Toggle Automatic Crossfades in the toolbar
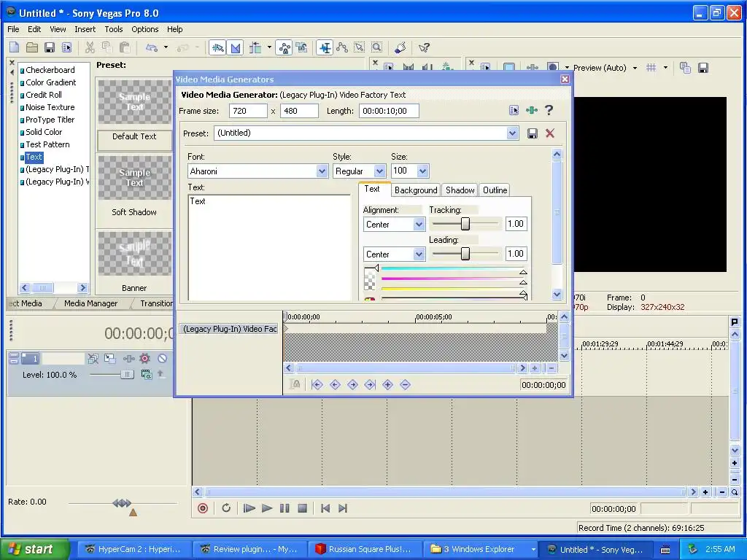 [236, 47]
